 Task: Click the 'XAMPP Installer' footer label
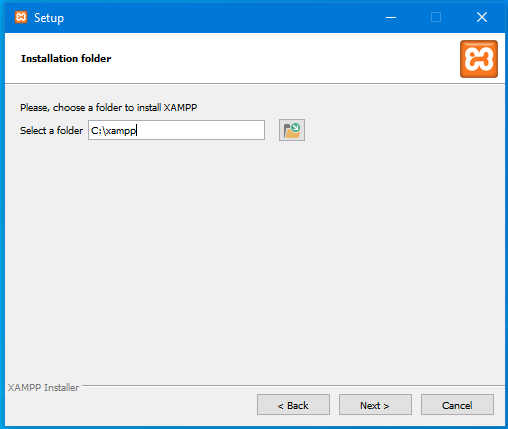point(43,387)
